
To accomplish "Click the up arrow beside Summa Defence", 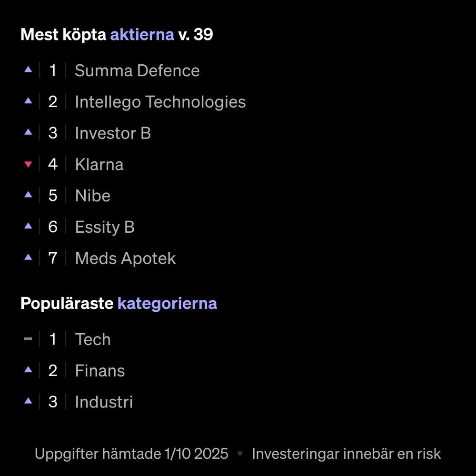I will 28,69.
